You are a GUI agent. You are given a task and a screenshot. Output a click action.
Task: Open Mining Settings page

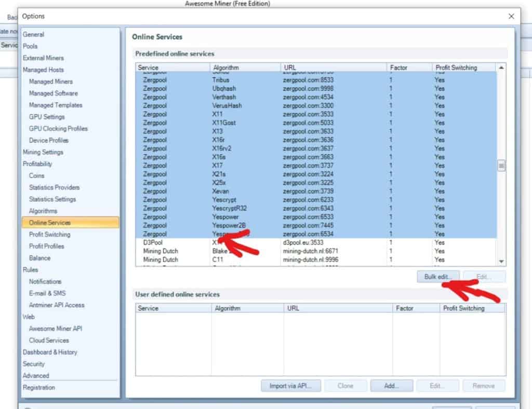pos(43,152)
